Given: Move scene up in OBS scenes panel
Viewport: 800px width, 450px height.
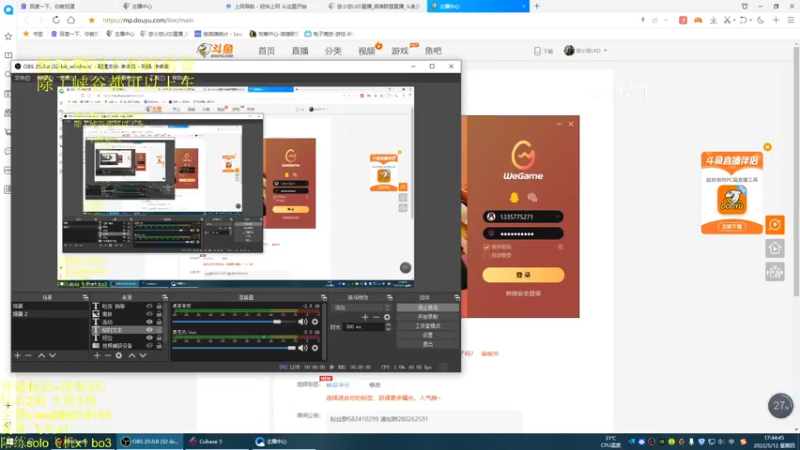Looking at the screenshot, I should pyautogui.click(x=41, y=355).
